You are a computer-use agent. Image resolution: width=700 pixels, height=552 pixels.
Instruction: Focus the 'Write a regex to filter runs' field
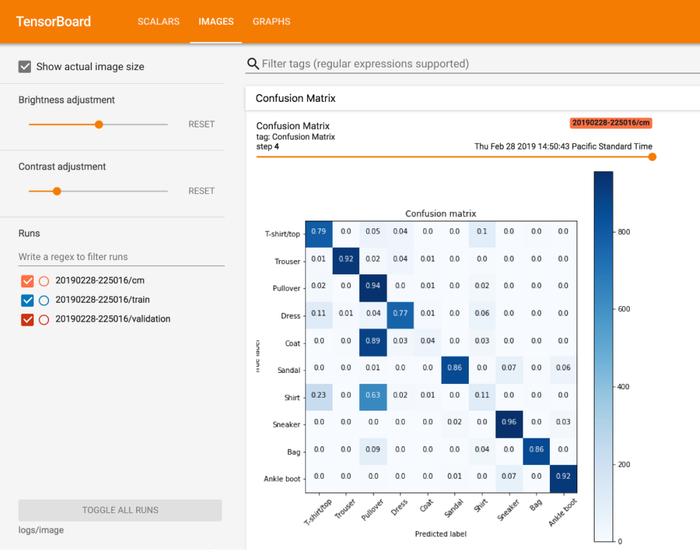(x=121, y=257)
